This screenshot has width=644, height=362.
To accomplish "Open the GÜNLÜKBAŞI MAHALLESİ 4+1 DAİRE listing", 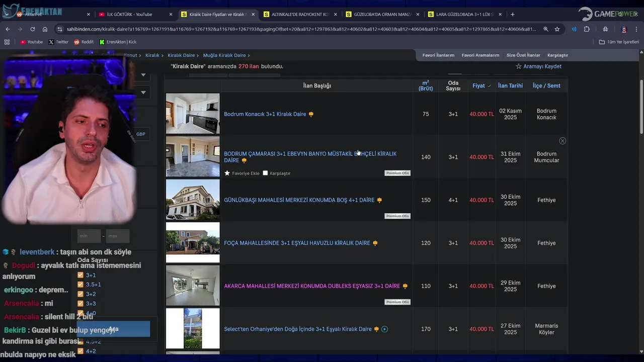I will (x=299, y=200).
